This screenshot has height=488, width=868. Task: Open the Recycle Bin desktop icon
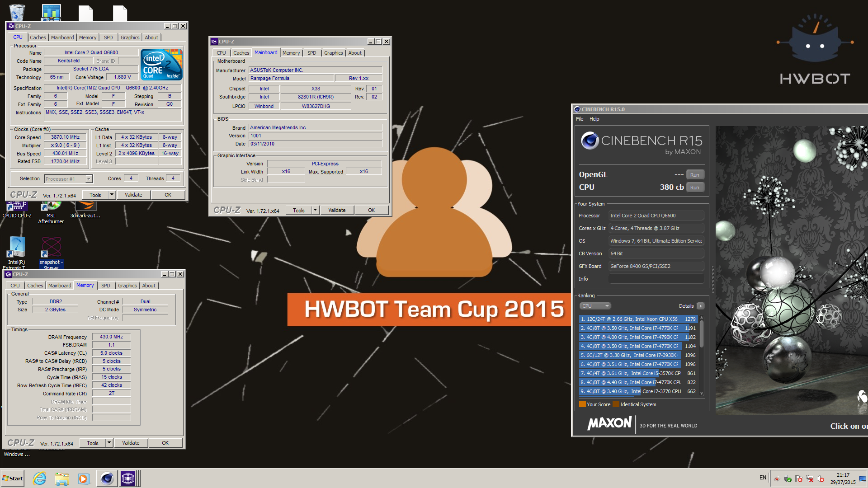click(17, 12)
